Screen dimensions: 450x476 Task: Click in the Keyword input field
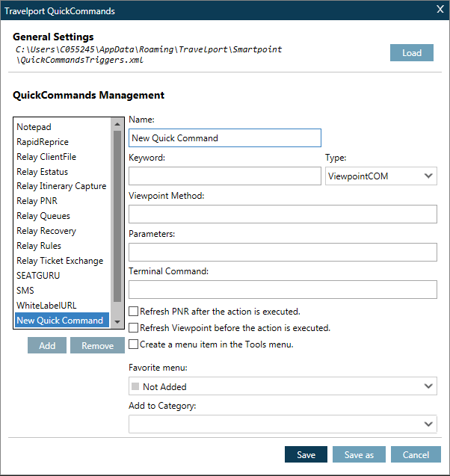click(x=224, y=176)
